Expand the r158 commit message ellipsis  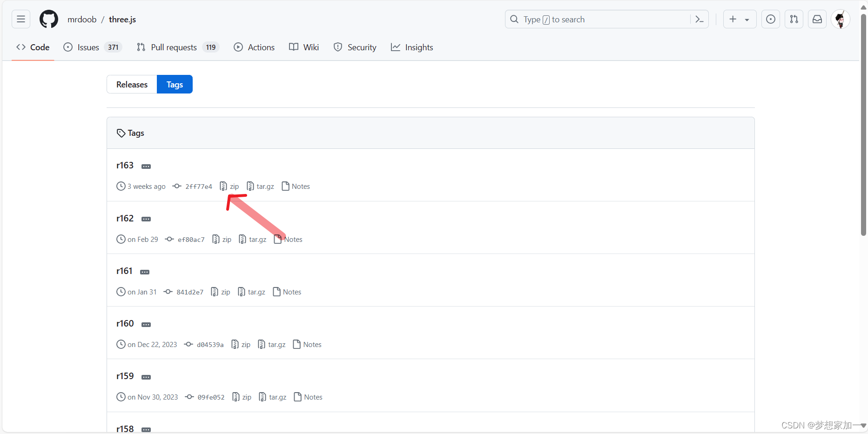click(146, 430)
